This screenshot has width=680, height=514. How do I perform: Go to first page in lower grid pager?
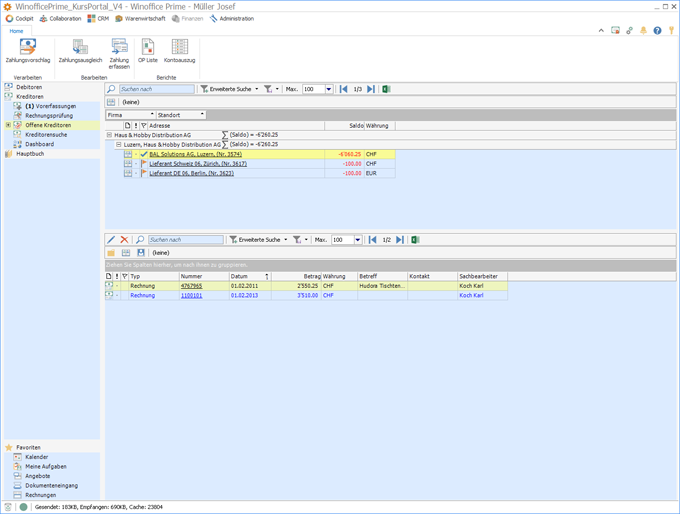[x=373, y=239]
